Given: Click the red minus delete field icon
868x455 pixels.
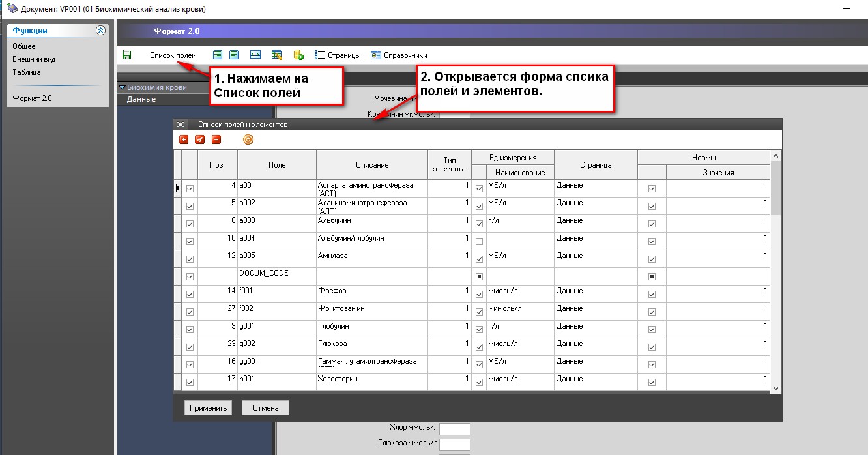Looking at the screenshot, I should pos(216,139).
